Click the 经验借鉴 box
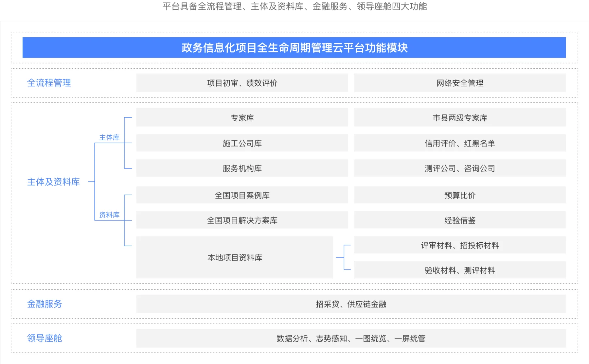This screenshot has width=589, height=364. point(460,220)
